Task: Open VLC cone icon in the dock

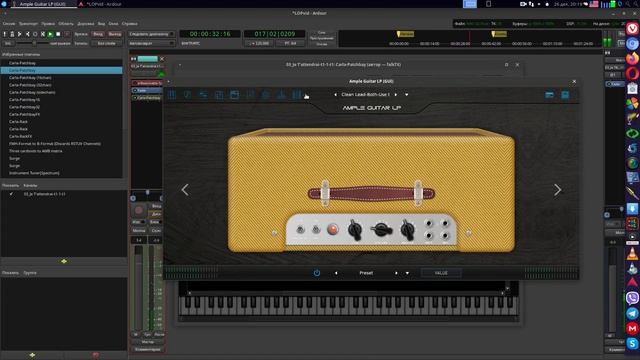Action: 632,254
